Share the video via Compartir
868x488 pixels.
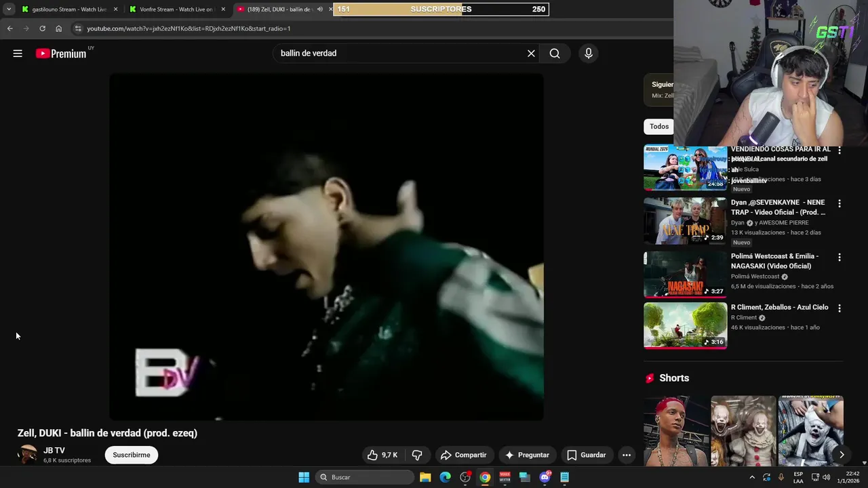464,455
